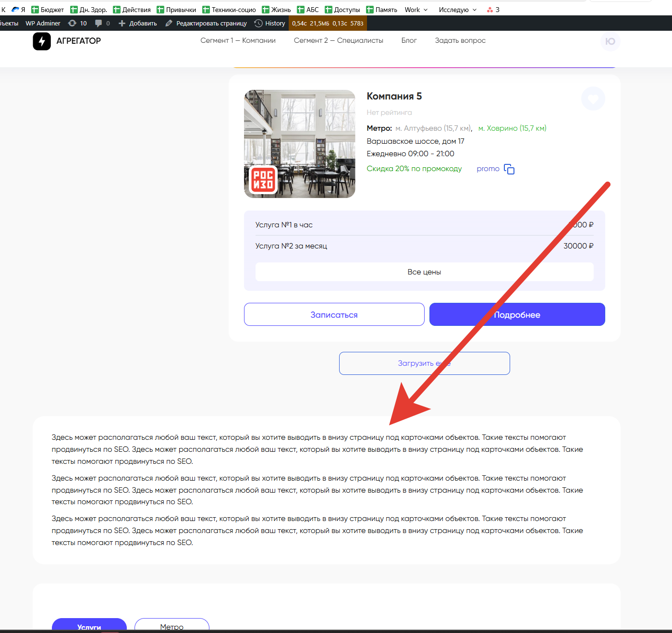Add Компания 5 to favorites heart icon
The width and height of the screenshot is (672, 633).
pos(593,99)
